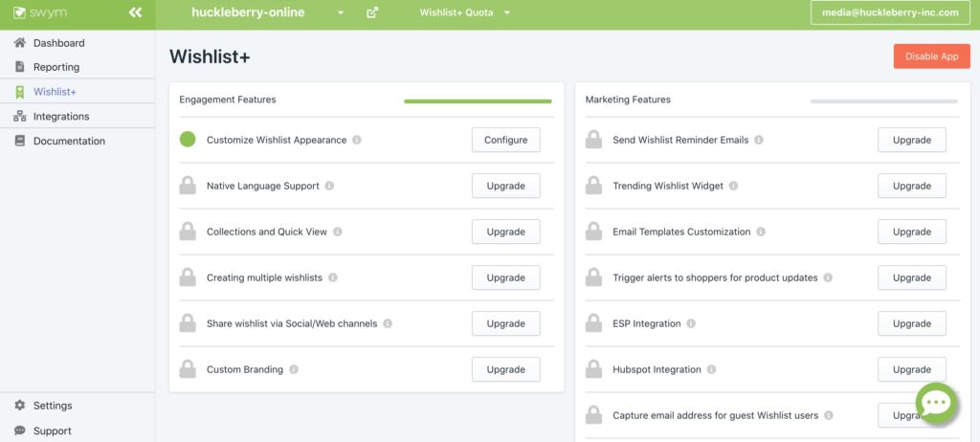Click info icon beside Email Templates Customization
This screenshot has width=980, height=442.
tap(761, 232)
